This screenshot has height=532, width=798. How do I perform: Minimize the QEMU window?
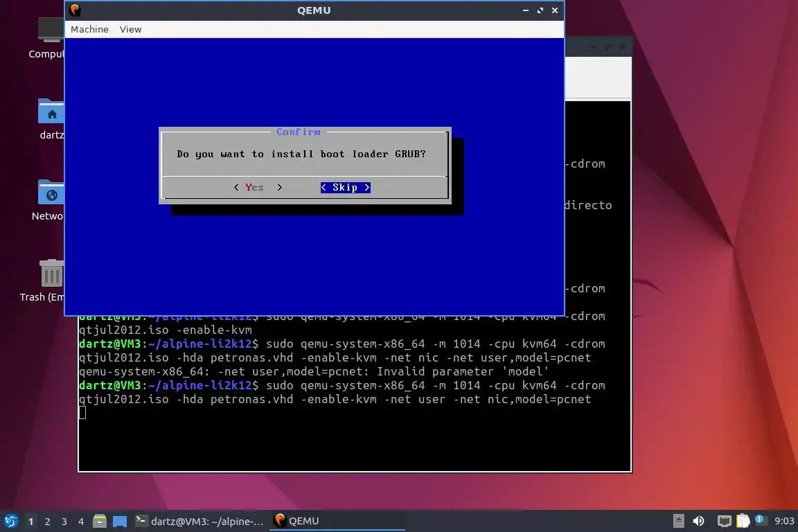[526, 10]
